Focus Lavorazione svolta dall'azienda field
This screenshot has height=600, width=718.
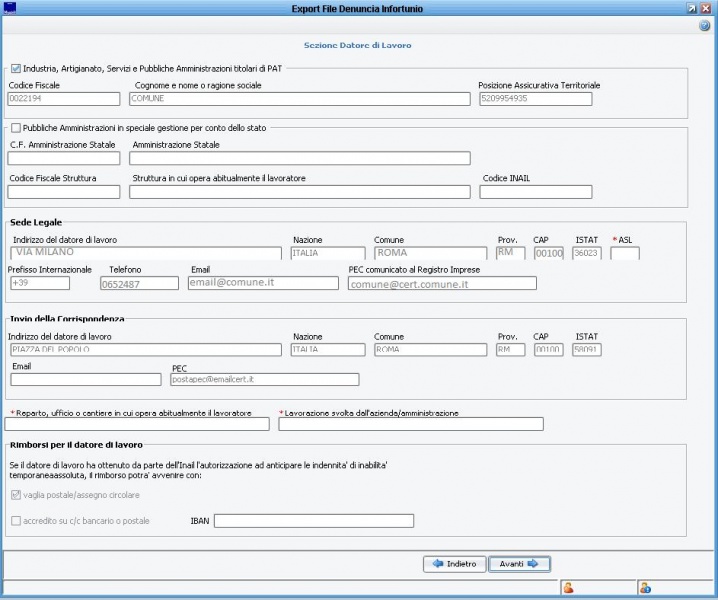[411, 424]
